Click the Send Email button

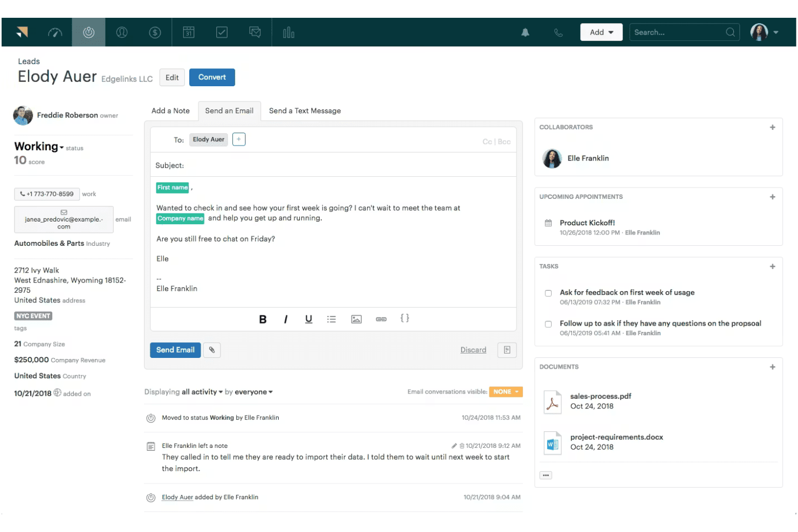click(175, 350)
